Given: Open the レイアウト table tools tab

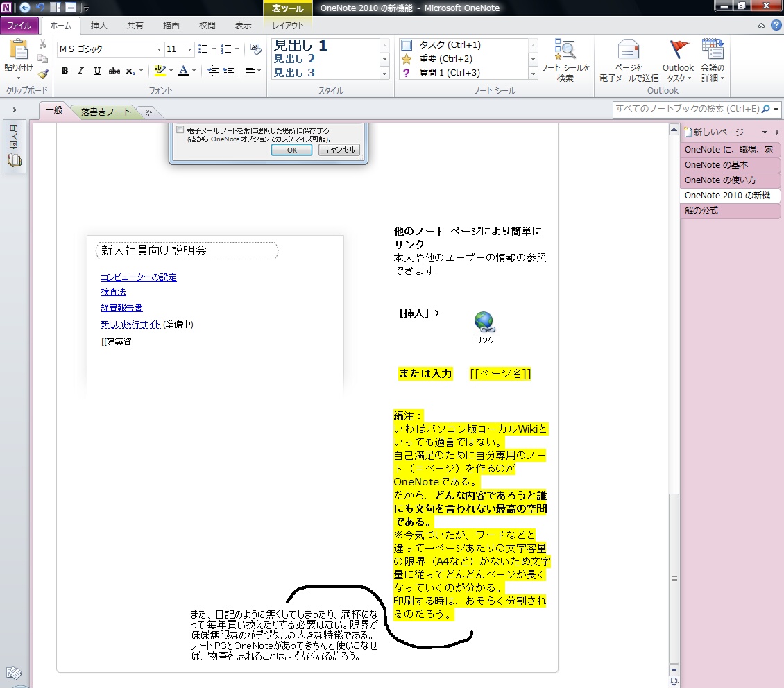Looking at the screenshot, I should (287, 26).
